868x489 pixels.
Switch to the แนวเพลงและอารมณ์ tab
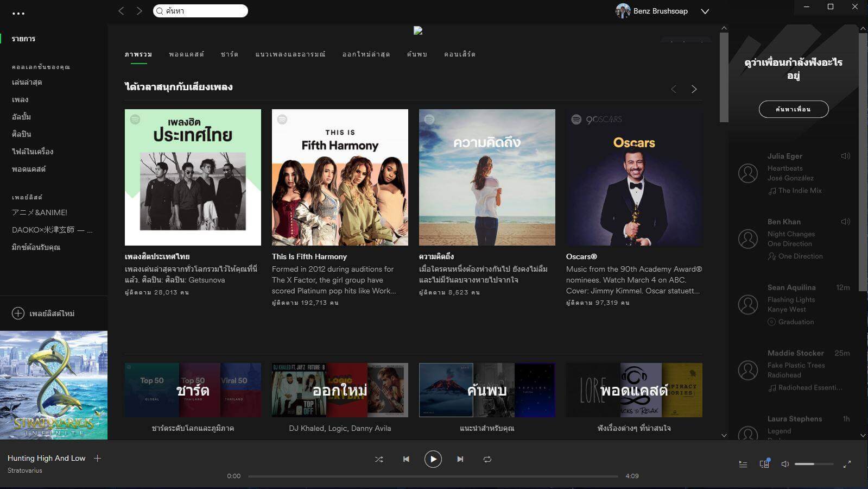tap(290, 54)
